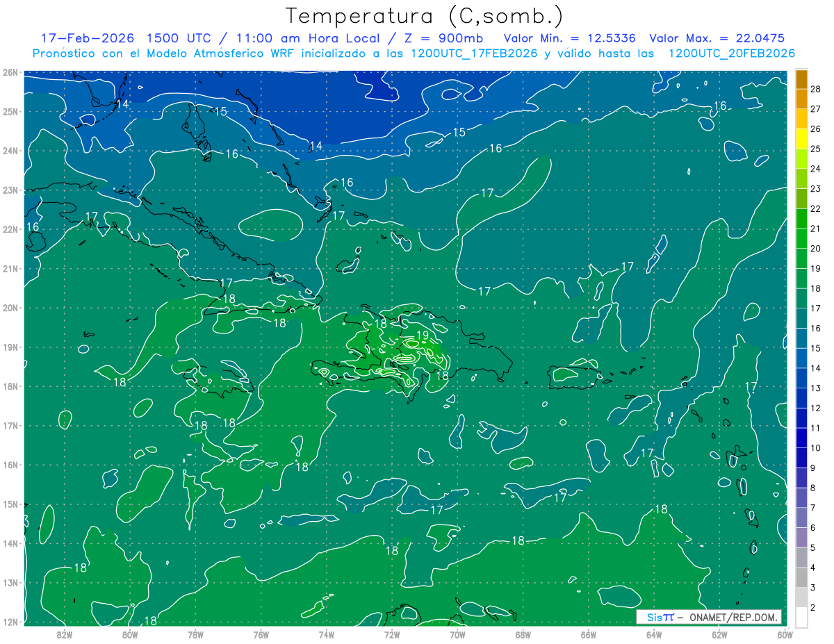Click the "74W" longitude axis label
Image resolution: width=834 pixels, height=644 pixels.
(326, 634)
